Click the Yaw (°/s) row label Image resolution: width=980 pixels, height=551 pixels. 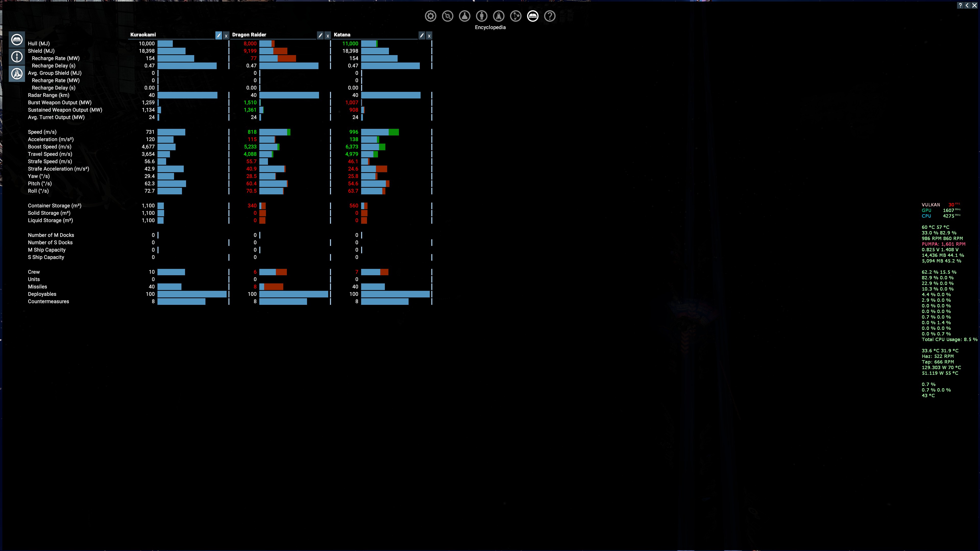[39, 176]
